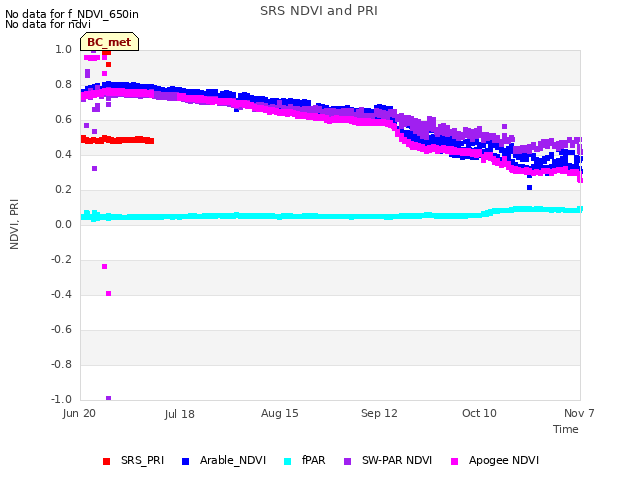
Task: Click the Jul 18 x-axis tick label
Action: [180, 414]
